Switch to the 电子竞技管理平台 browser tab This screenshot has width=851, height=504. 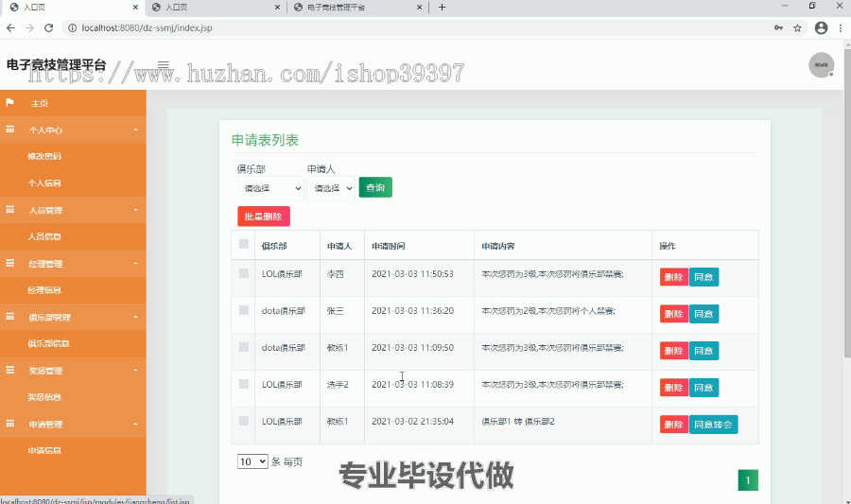(358, 7)
